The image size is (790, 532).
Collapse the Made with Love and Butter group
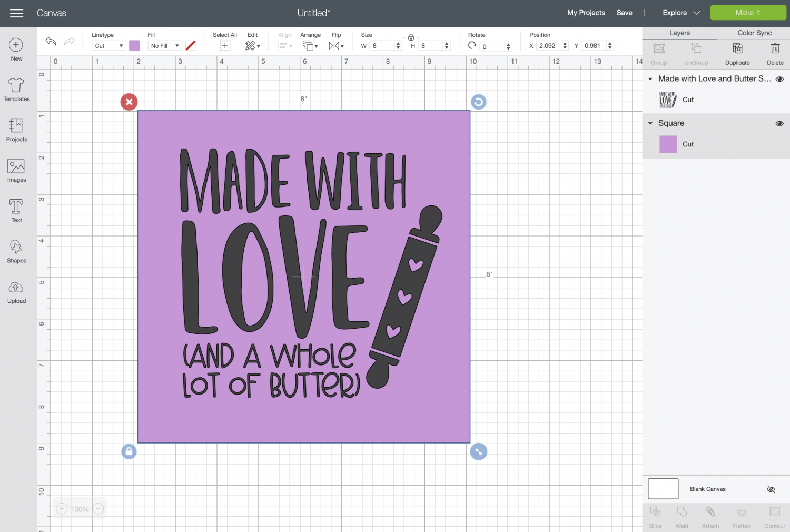(x=650, y=79)
